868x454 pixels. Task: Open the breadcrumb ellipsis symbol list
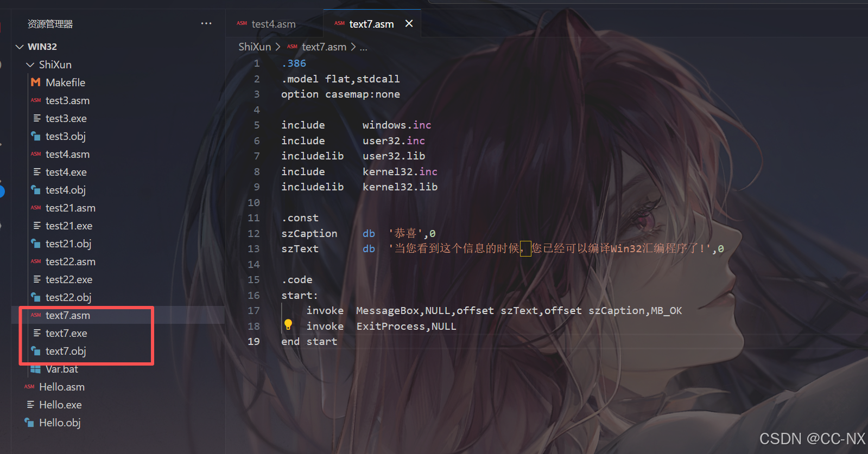(x=363, y=47)
